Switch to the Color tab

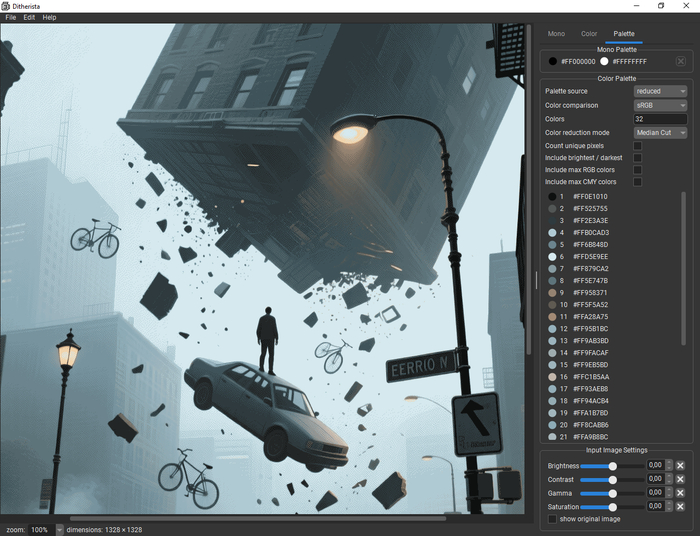(589, 34)
